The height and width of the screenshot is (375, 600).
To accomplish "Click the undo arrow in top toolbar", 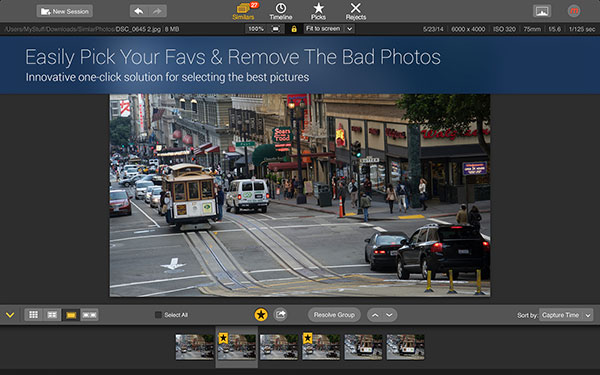I will click(139, 11).
